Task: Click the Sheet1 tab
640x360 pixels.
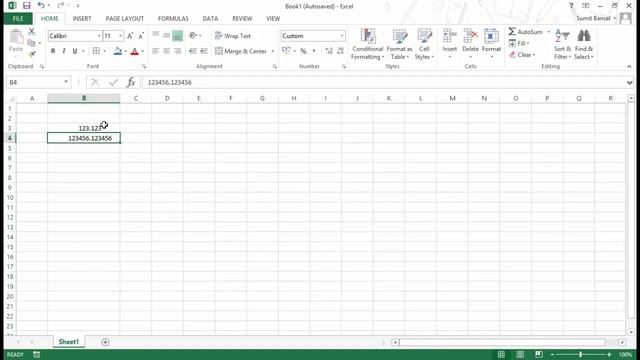Action: click(69, 342)
